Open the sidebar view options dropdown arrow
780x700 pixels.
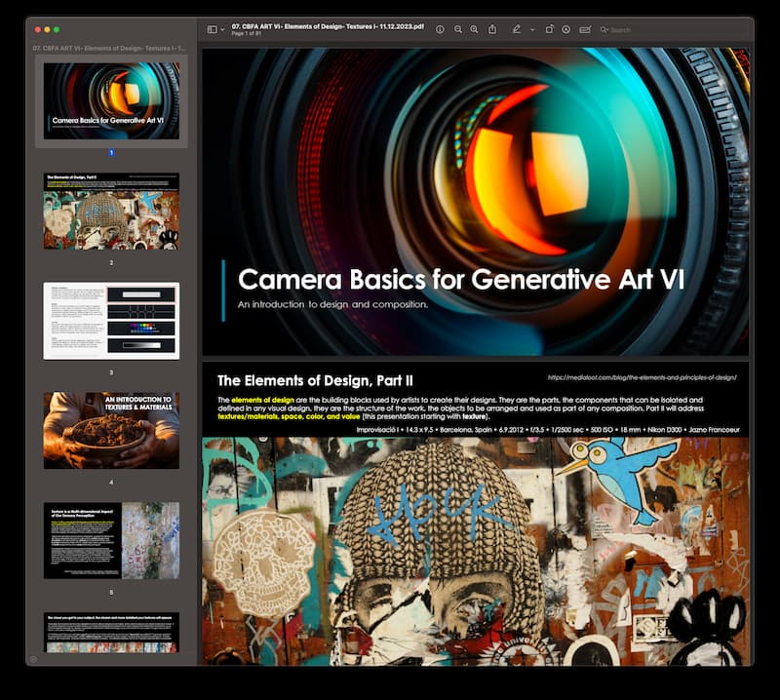[x=222, y=30]
